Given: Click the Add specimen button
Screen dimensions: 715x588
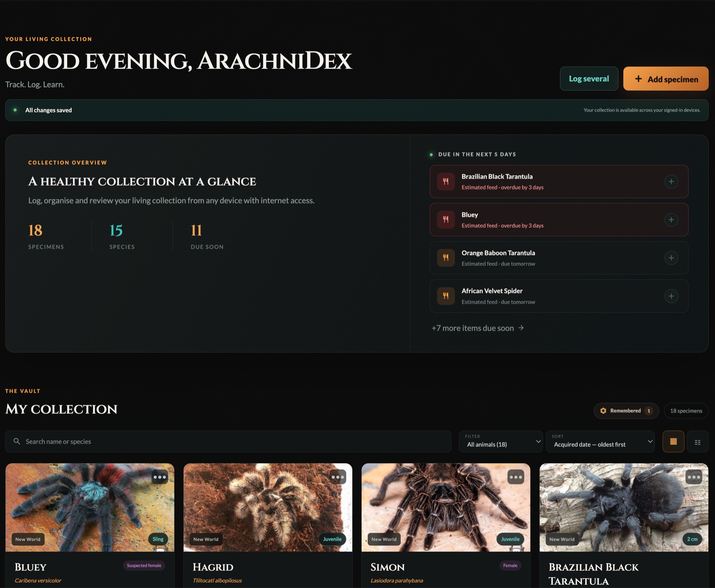Looking at the screenshot, I should 666,79.
